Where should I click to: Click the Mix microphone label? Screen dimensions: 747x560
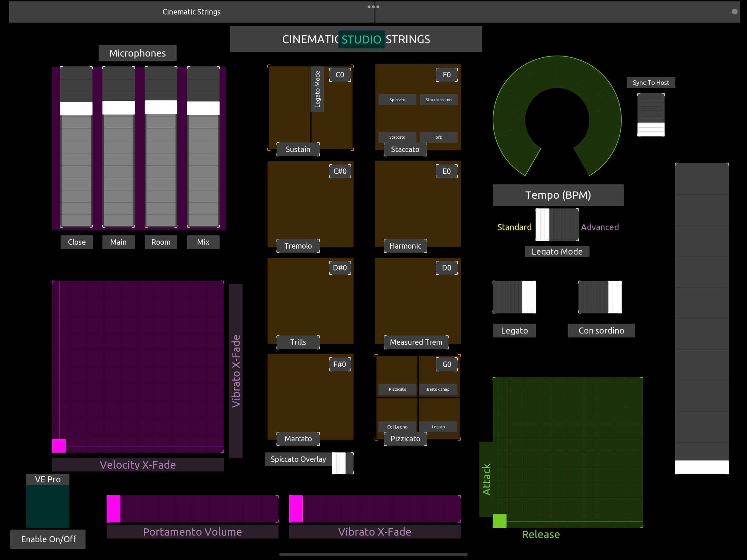(x=203, y=242)
